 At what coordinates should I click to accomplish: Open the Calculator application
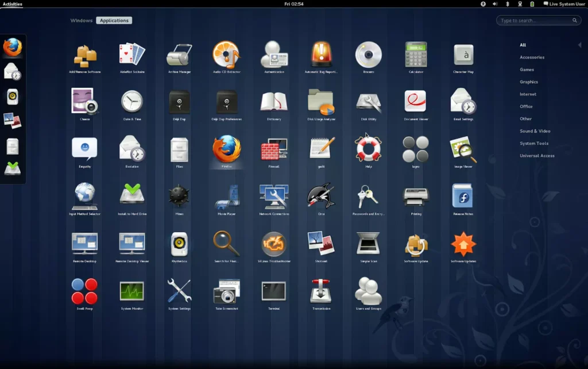(x=416, y=55)
